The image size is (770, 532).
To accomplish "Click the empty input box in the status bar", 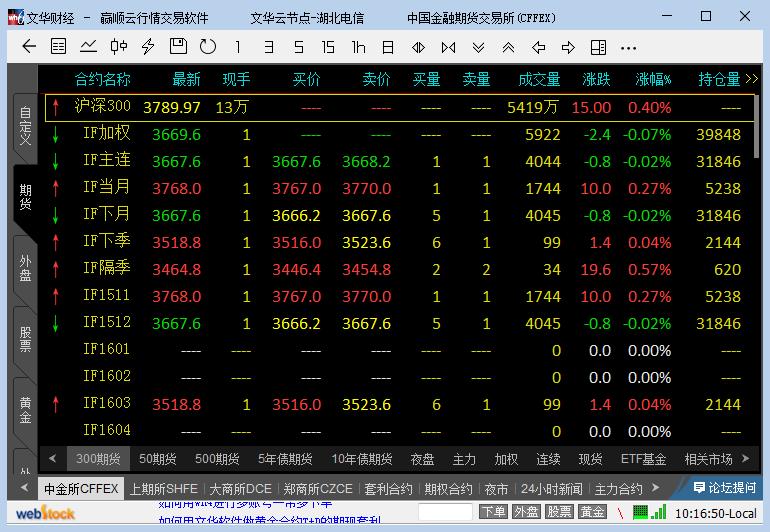I will [445, 512].
